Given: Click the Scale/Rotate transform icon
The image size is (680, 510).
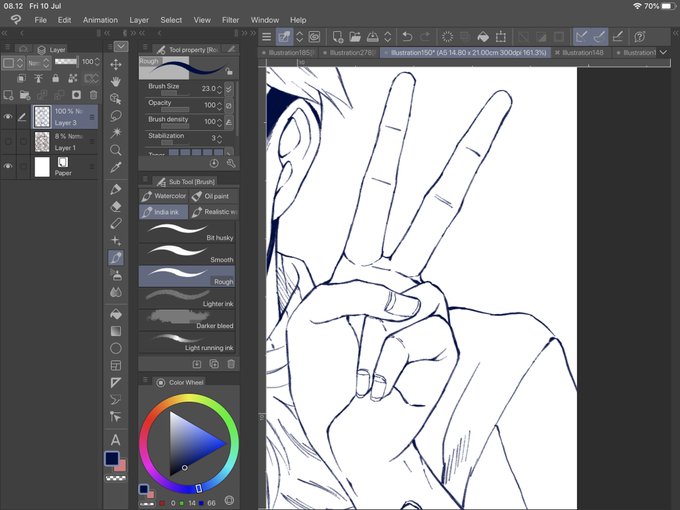Looking at the screenshot, I should pyautogui.click(x=500, y=37).
